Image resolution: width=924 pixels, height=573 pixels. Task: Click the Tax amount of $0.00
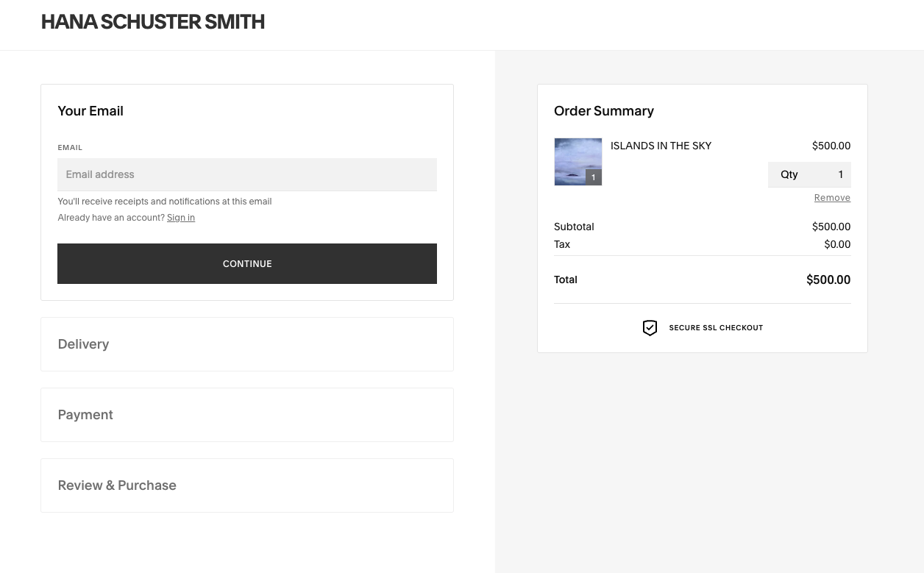837,244
